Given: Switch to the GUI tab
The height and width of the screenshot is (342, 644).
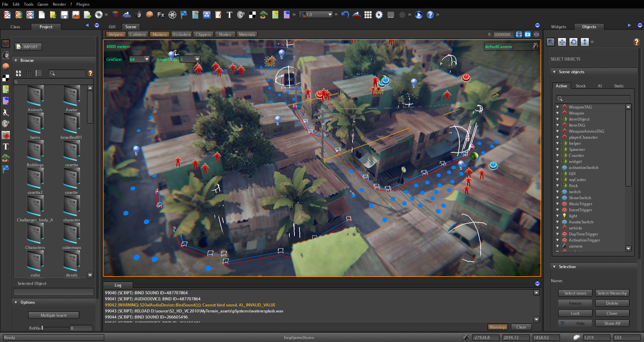Looking at the screenshot, I should click(x=112, y=27).
